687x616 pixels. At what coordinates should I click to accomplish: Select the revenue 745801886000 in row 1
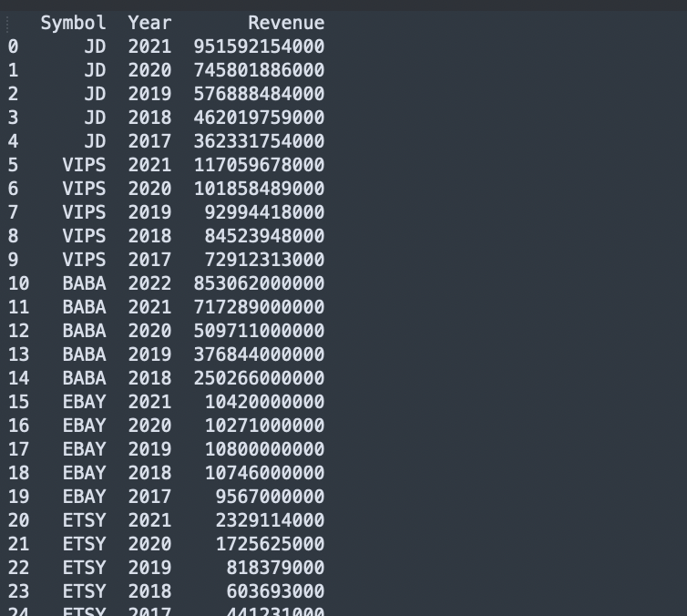259,70
